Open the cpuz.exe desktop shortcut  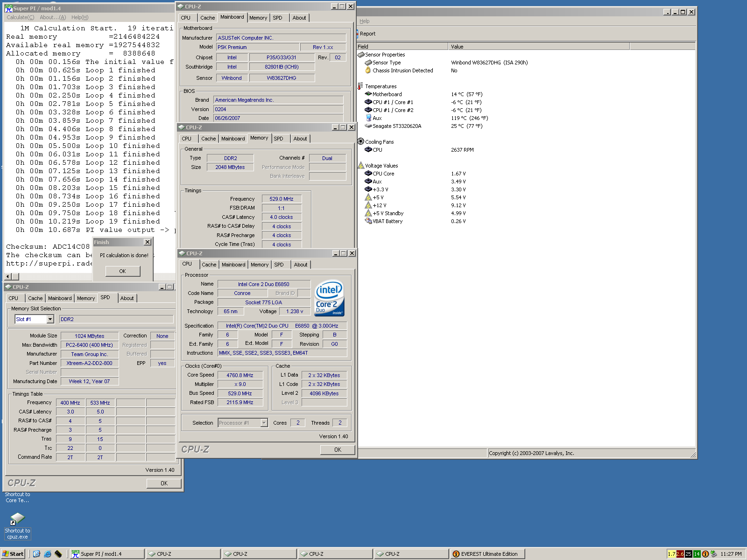17,526
